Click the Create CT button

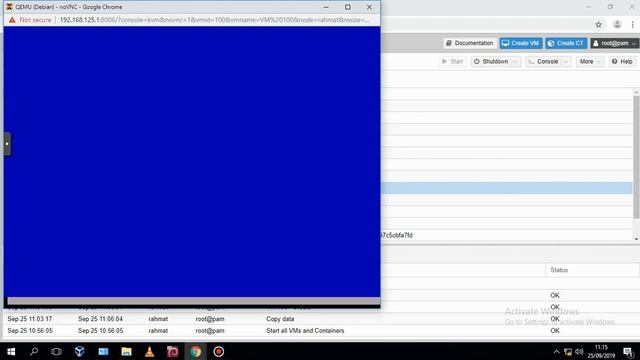point(566,43)
